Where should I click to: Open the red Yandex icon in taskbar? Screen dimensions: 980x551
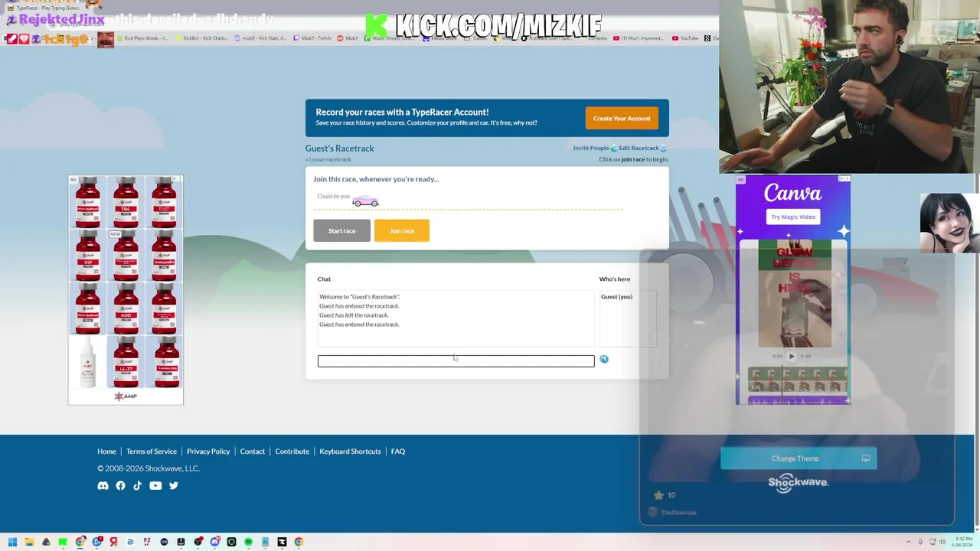point(113,542)
